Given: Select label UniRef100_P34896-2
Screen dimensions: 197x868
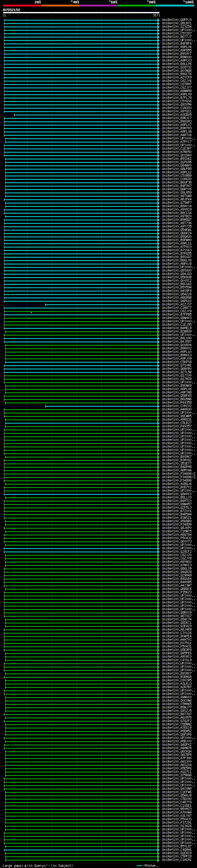Looking at the screenshot, I should [179, 474].
